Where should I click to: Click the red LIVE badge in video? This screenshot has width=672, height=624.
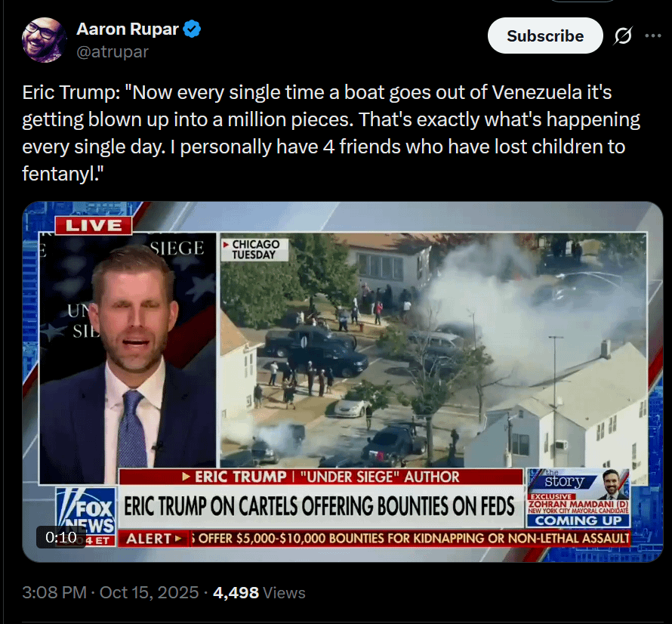[x=94, y=226]
